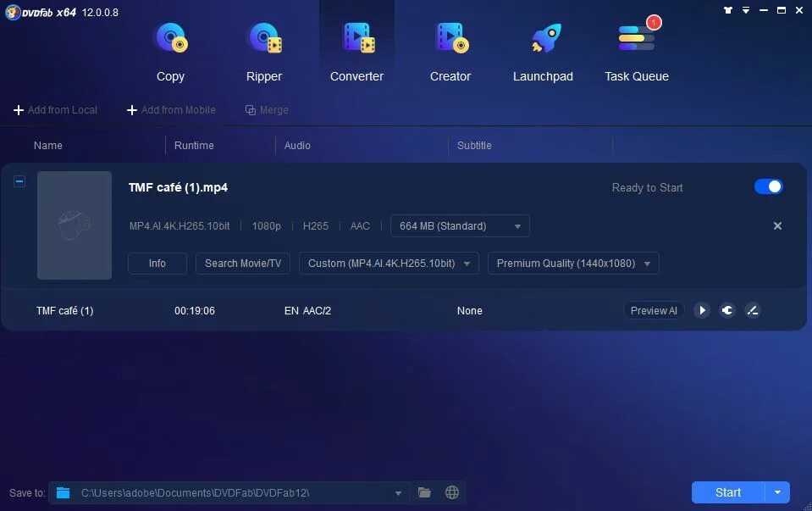
Task: Minimize the DVDFab window
Action: 764,10
